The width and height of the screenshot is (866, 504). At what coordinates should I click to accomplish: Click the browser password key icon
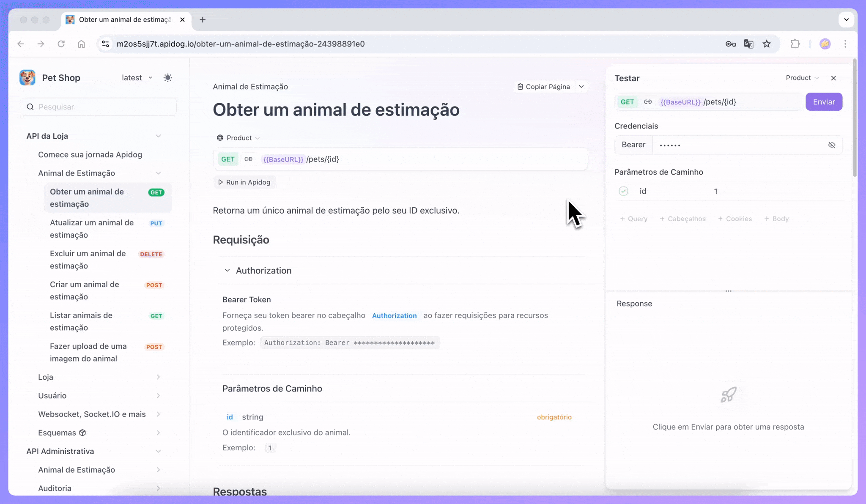pyautogui.click(x=731, y=44)
